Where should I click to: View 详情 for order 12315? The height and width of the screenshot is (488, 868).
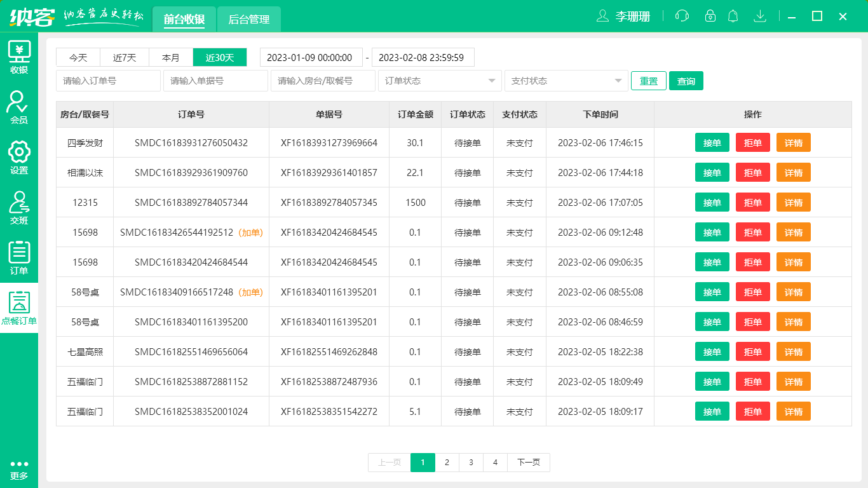[x=794, y=203]
